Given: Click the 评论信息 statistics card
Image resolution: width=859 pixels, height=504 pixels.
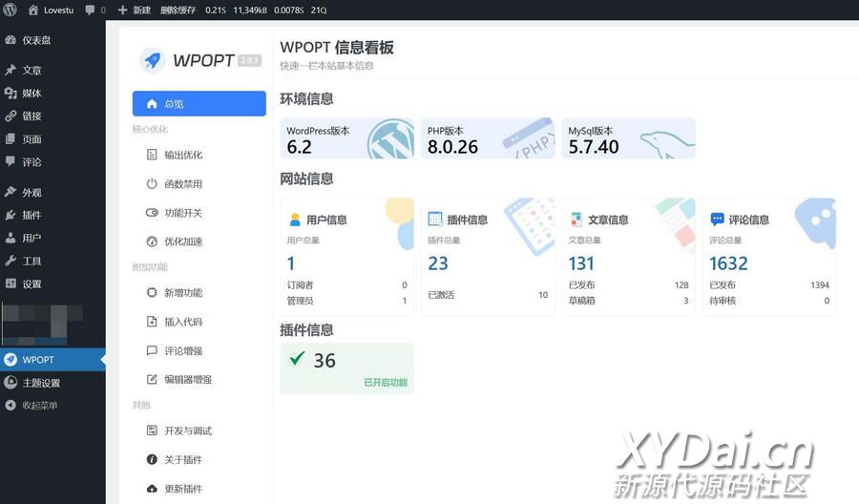Looking at the screenshot, I should (769, 256).
